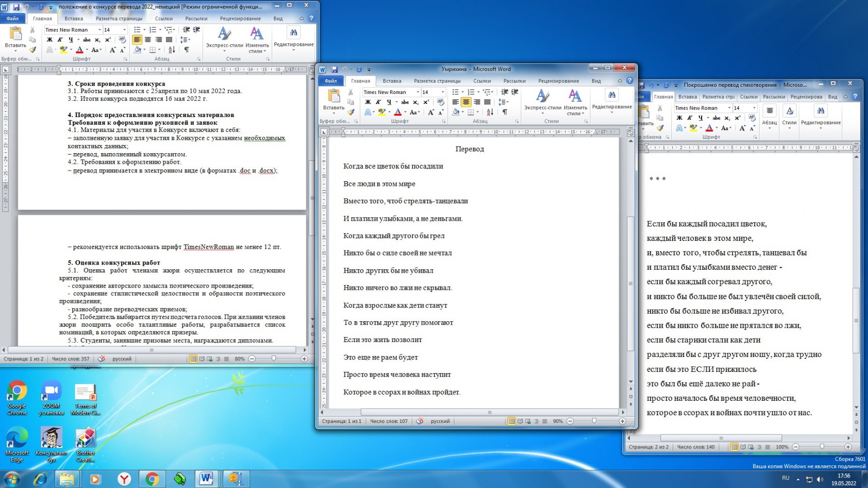
Task: Toggle bold in the Покрошенко window
Action: click(679, 118)
